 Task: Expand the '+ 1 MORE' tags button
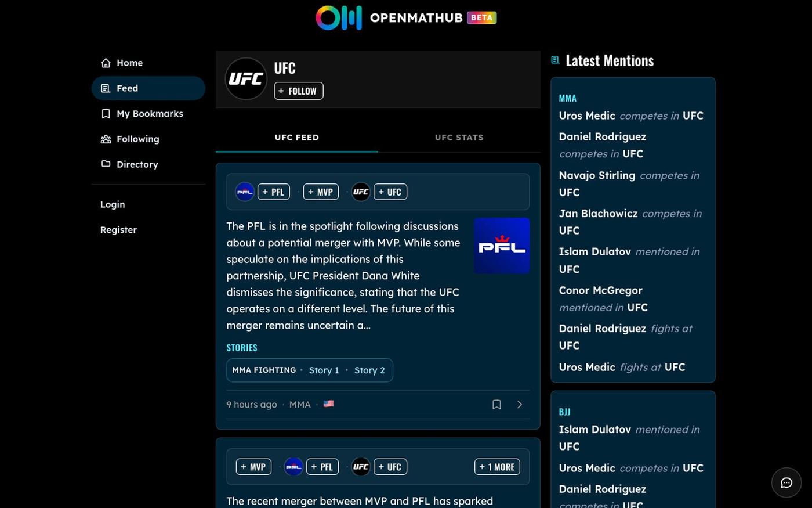(497, 467)
